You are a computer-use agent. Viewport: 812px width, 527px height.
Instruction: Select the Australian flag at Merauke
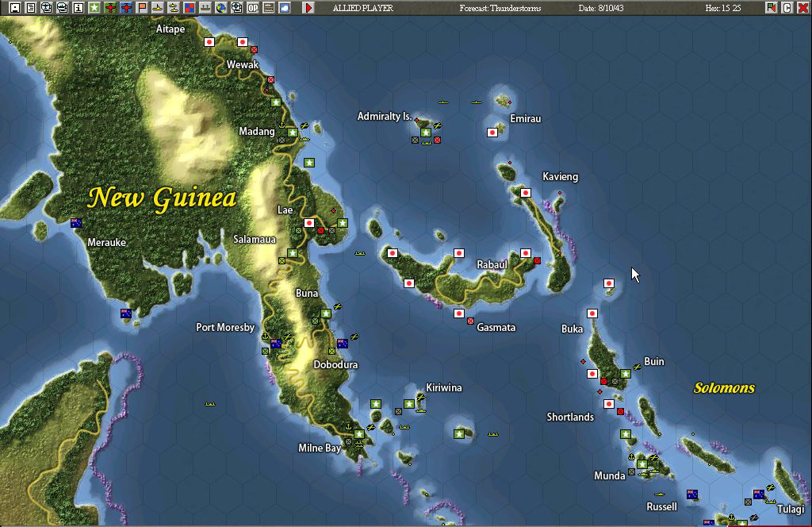tap(76, 223)
